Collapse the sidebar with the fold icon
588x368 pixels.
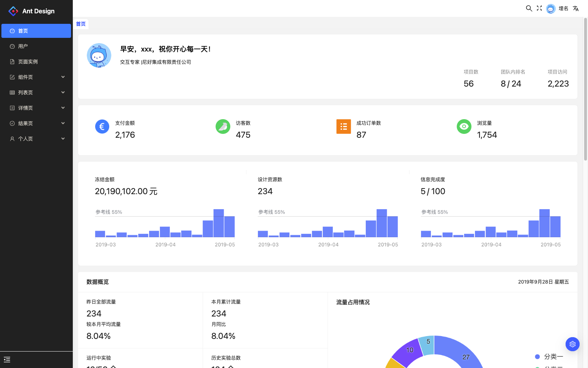click(x=7, y=360)
